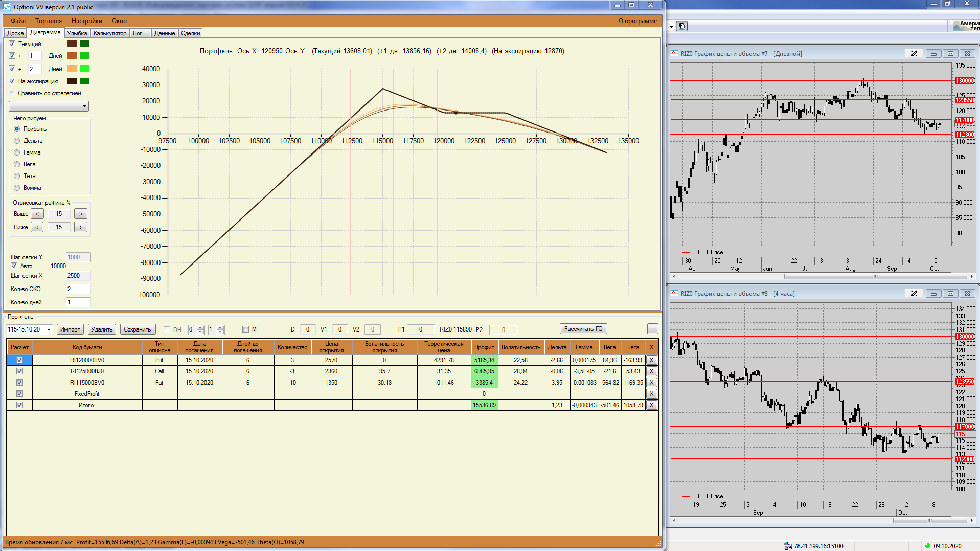980x551 pixels.
Task: Click chart #8 window title icon
Action: pos(675,293)
